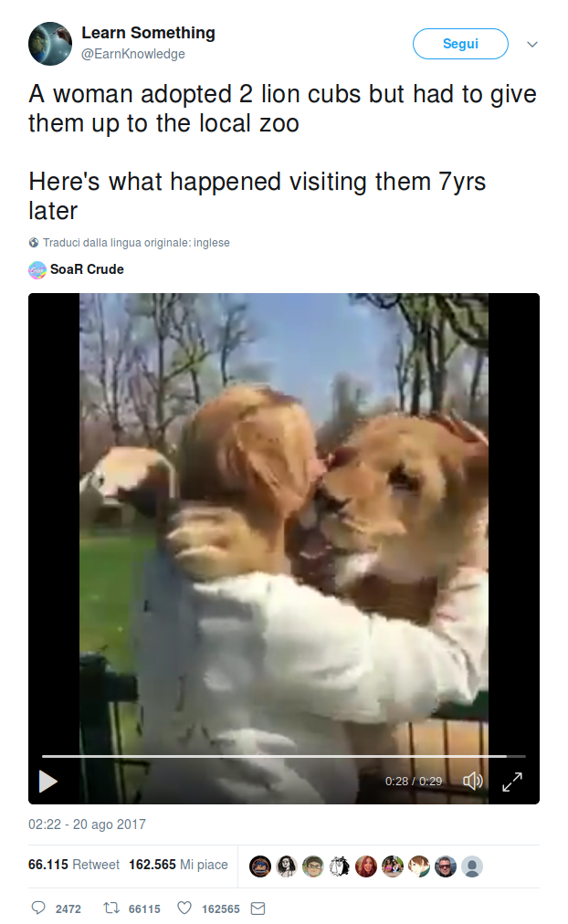The height and width of the screenshot is (924, 568).
Task: Click the reply speech bubble icon
Action: pos(38,908)
